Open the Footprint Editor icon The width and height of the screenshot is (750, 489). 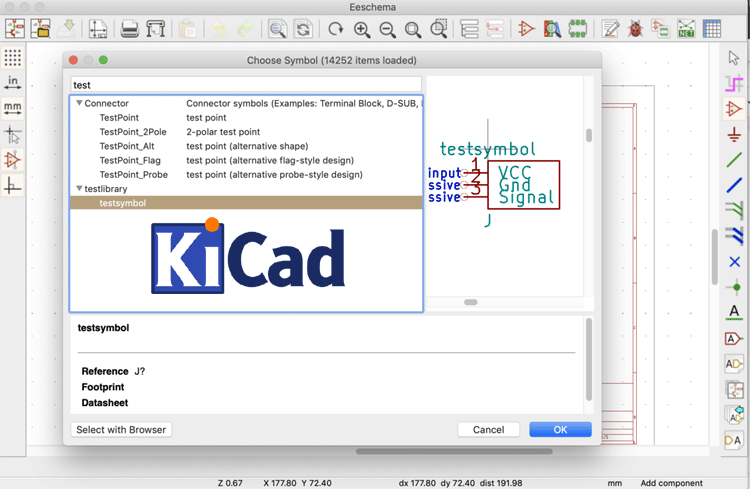(x=578, y=29)
